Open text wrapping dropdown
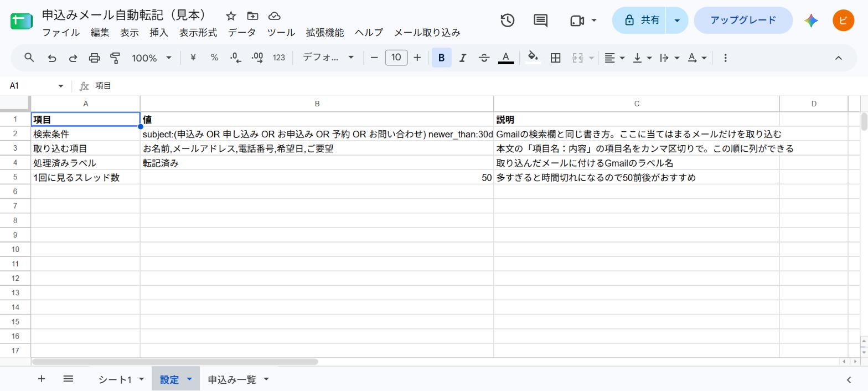 (669, 58)
